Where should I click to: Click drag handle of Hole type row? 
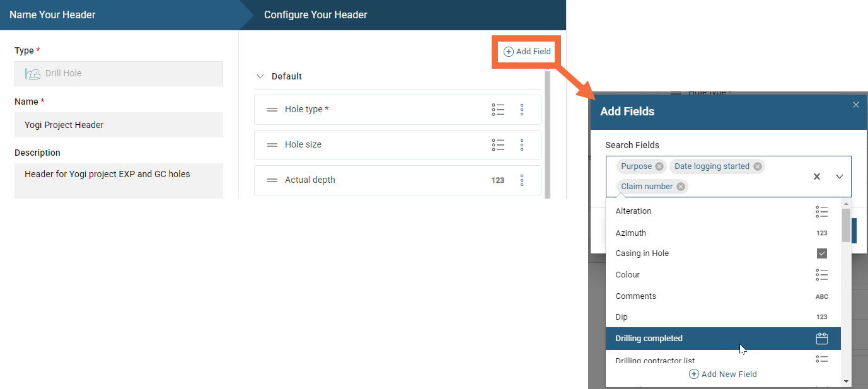272,110
